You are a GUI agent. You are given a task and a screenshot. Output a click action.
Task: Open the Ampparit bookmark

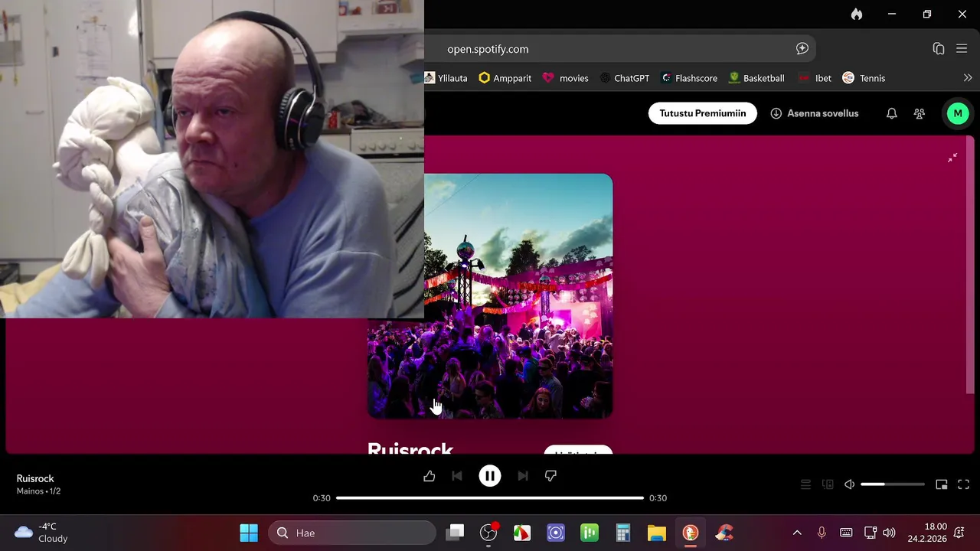505,78
